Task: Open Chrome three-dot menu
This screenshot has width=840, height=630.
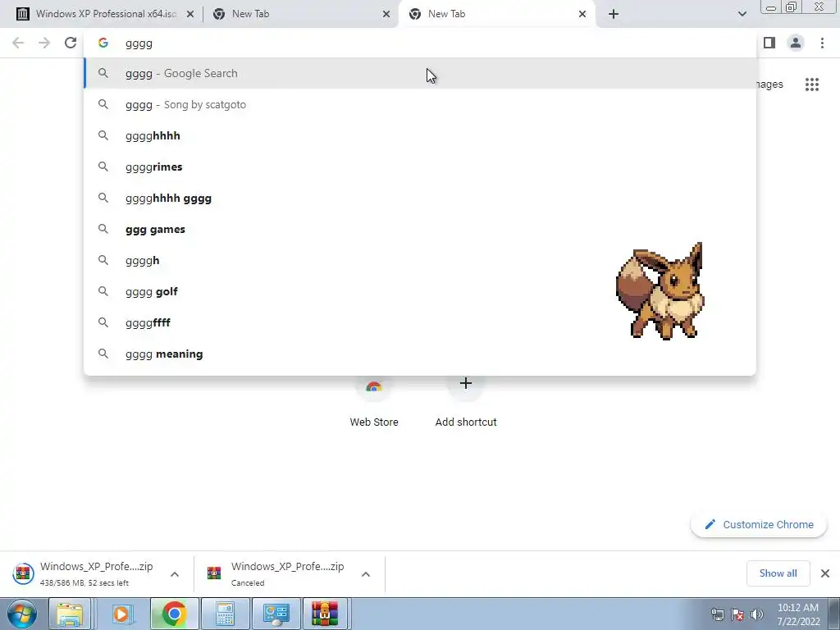Action: coord(822,43)
